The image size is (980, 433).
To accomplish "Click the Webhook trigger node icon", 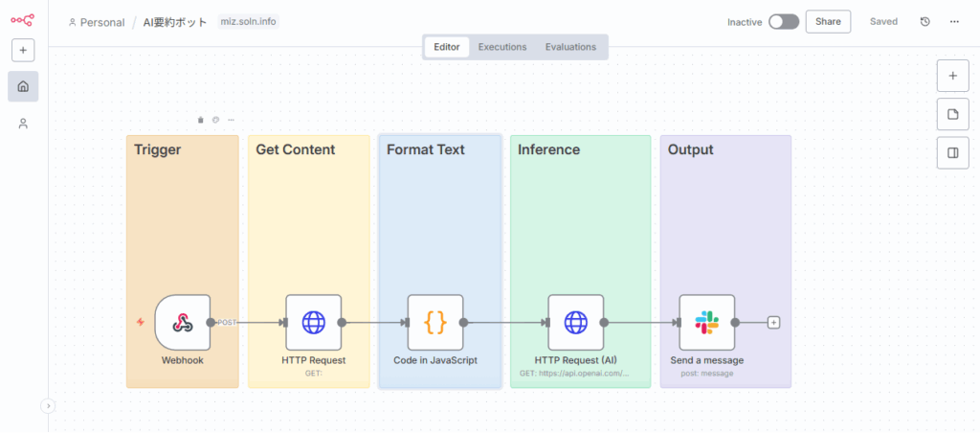I will click(182, 323).
